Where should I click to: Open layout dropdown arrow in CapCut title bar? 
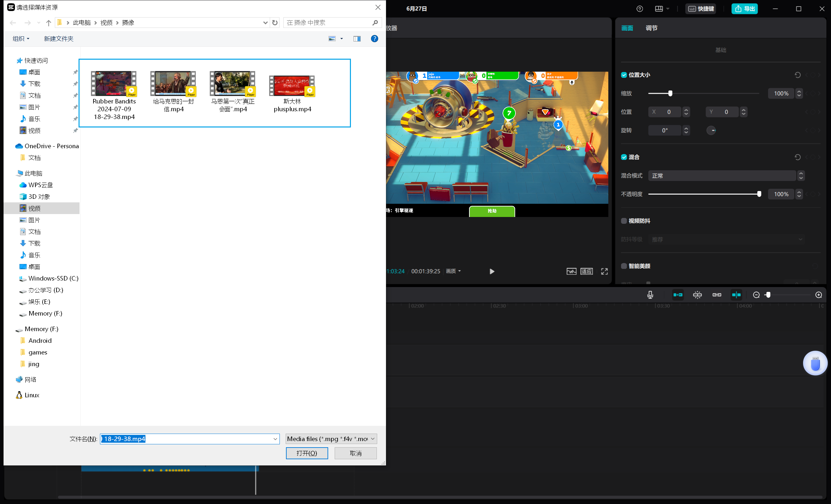pyautogui.click(x=668, y=9)
